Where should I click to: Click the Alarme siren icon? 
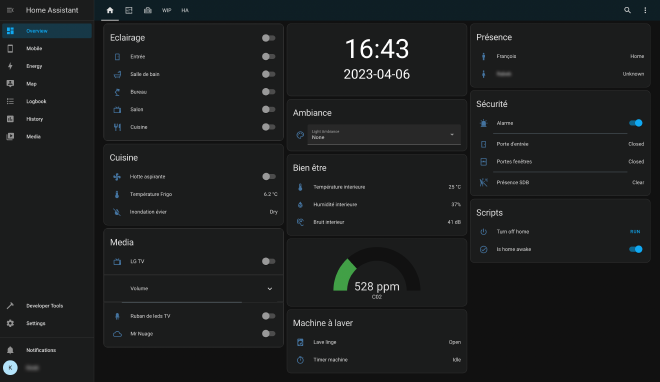tap(484, 123)
